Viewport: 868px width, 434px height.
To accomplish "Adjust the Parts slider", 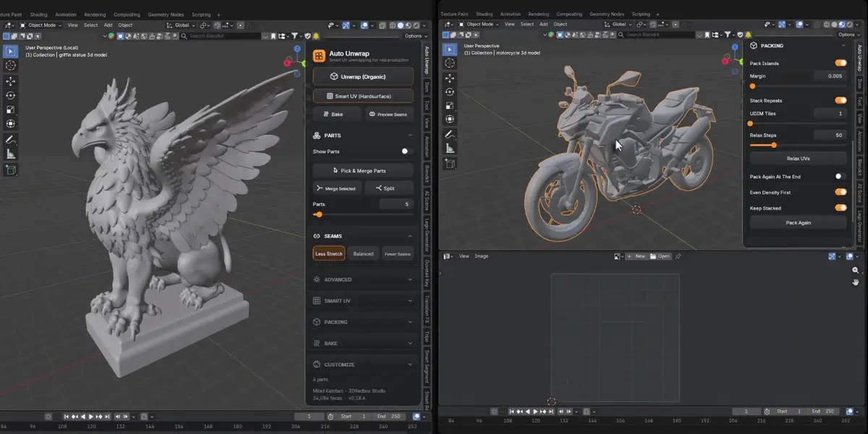I will pyautogui.click(x=363, y=214).
